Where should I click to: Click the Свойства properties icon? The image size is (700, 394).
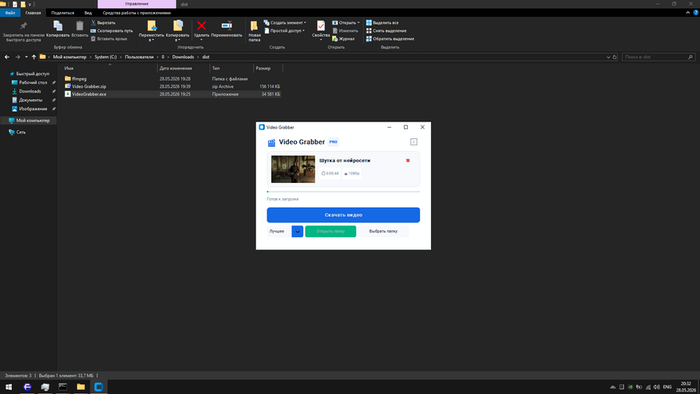(321, 26)
